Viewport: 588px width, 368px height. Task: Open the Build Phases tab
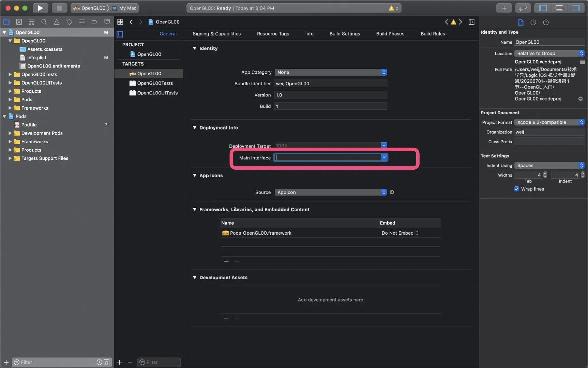point(390,34)
